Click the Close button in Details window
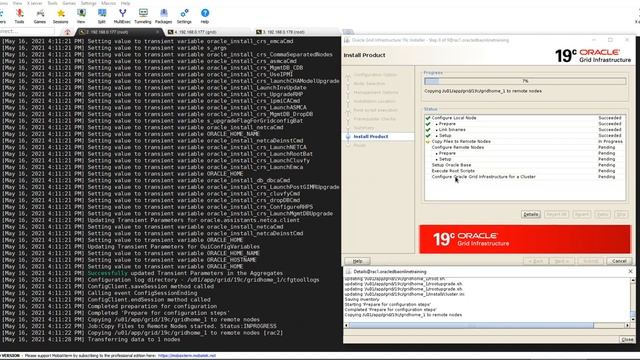Image resolution: width=640 pixels, height=360 pixels. click(x=627, y=340)
